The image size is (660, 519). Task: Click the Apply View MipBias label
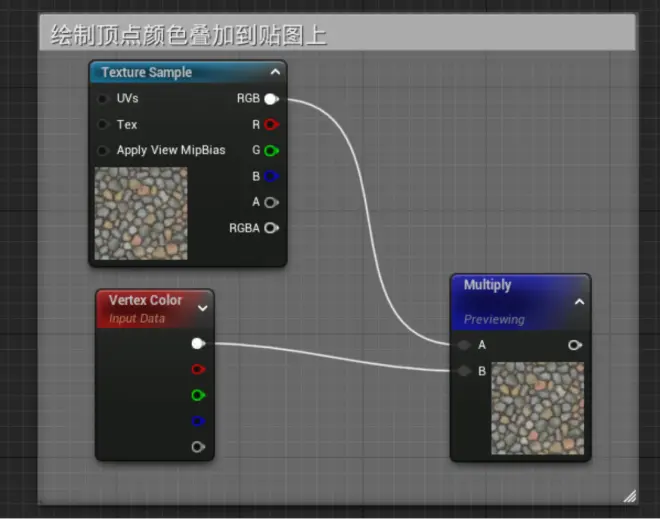click(171, 150)
